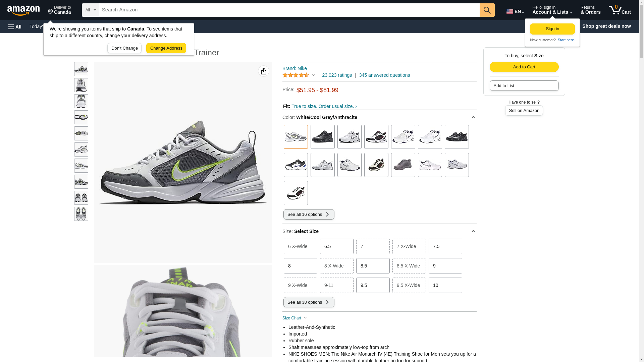This screenshot has height=362, width=644.
Task: Collapse the Color section chevron
Action: point(473,117)
